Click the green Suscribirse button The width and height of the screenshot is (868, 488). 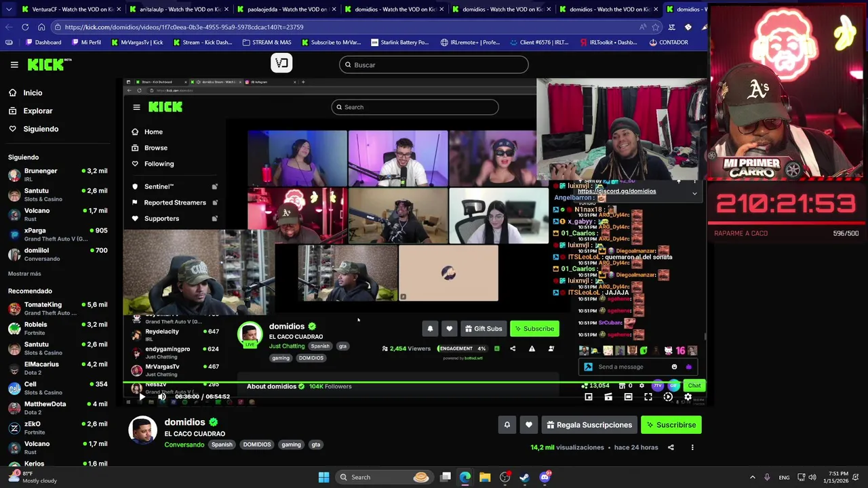671,425
